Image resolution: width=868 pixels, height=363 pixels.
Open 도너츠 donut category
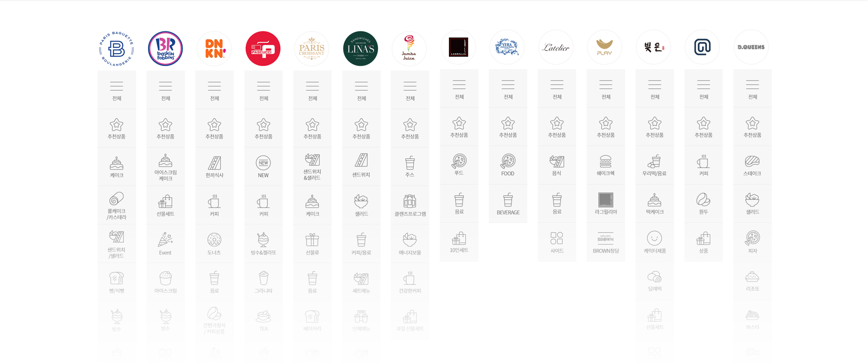tap(215, 244)
